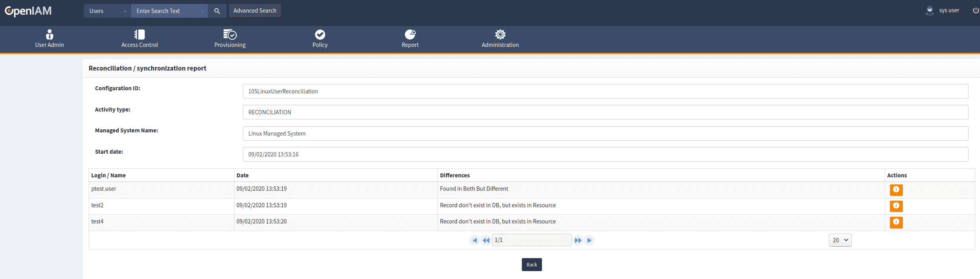
Task: Open info details for test4 row
Action: pos(896,222)
